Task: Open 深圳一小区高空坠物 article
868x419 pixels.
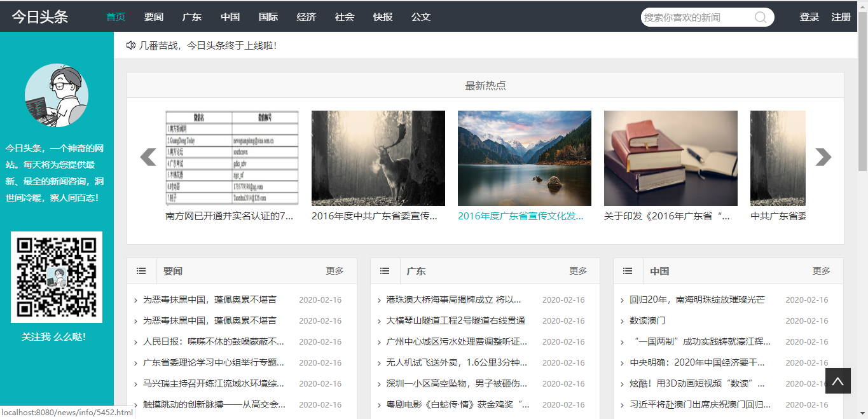Action: coord(457,384)
